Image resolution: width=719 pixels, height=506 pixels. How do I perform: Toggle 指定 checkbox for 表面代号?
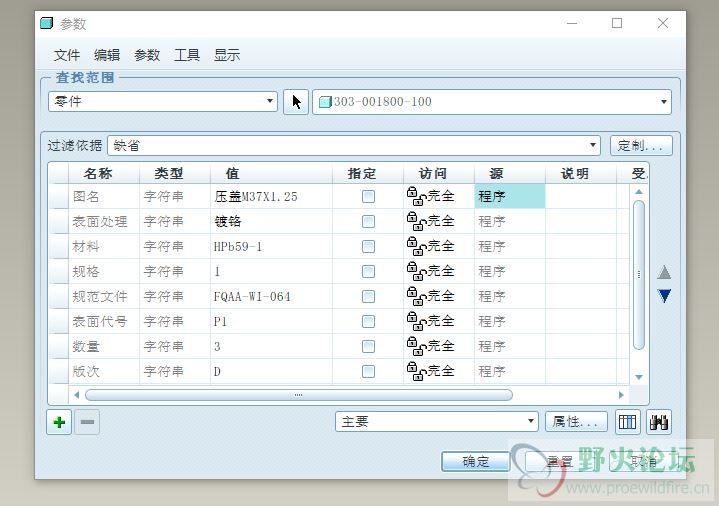[368, 321]
